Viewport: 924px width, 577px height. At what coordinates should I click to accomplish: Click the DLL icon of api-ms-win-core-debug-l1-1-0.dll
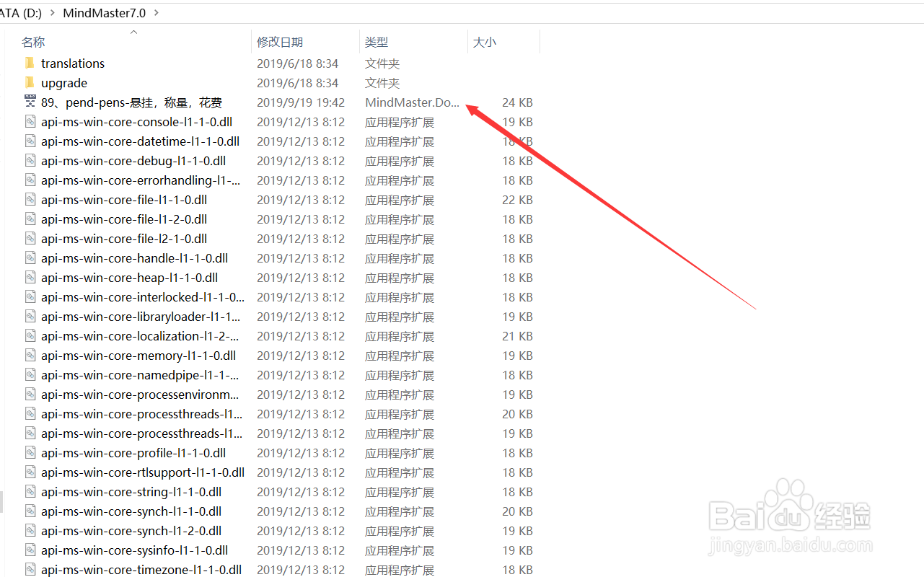pyautogui.click(x=30, y=161)
